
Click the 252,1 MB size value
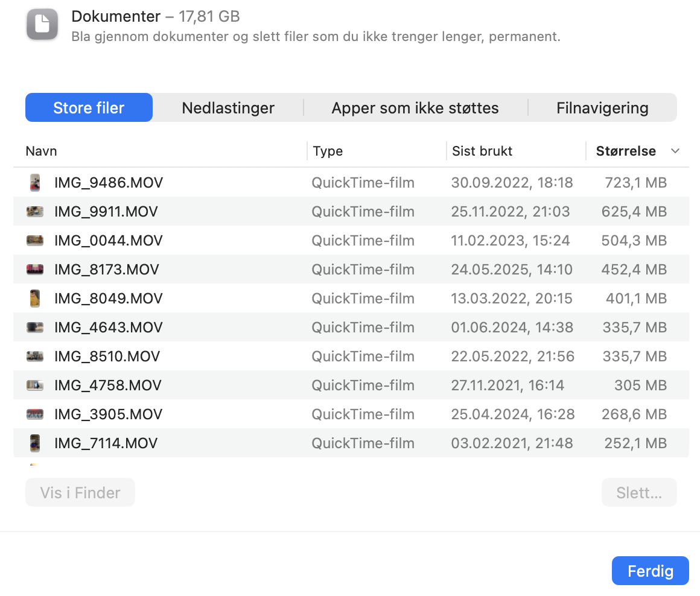click(635, 443)
